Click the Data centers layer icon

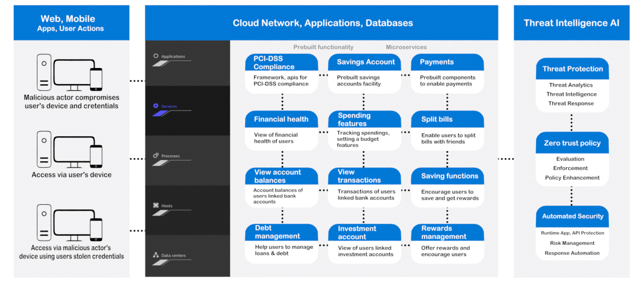click(156, 255)
